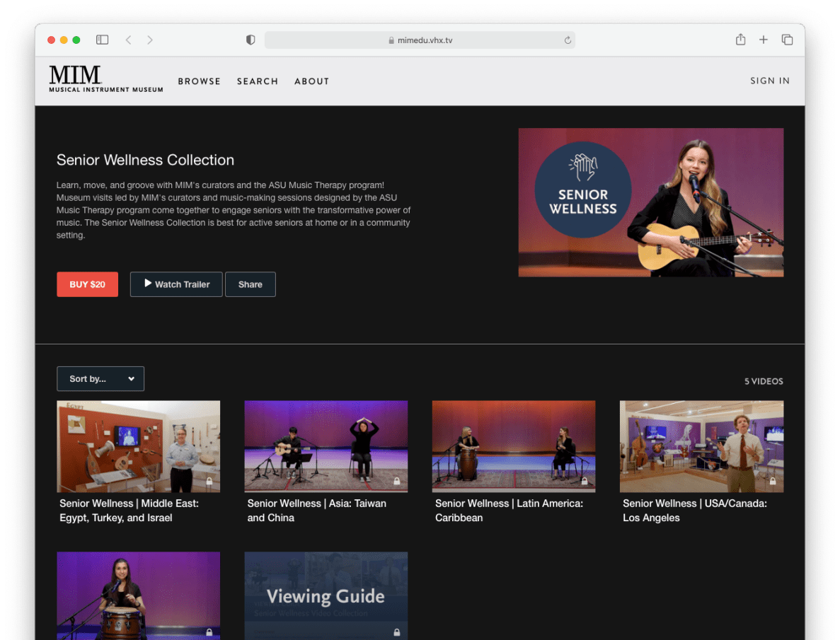Open the drummer woman video thumbnail
This screenshot has height=640, width=840.
(x=138, y=595)
